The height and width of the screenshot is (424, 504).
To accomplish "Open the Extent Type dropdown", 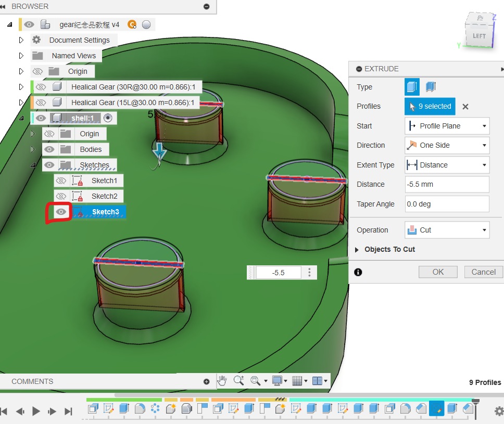I will [x=447, y=165].
